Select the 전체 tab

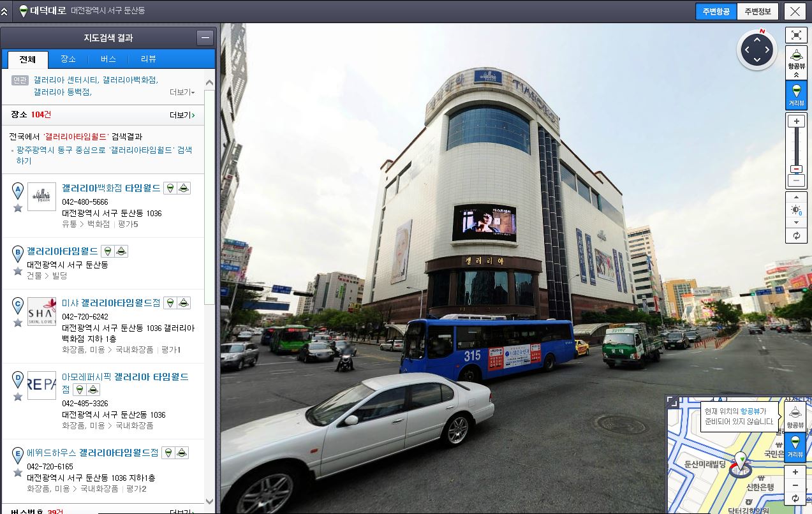pos(27,59)
